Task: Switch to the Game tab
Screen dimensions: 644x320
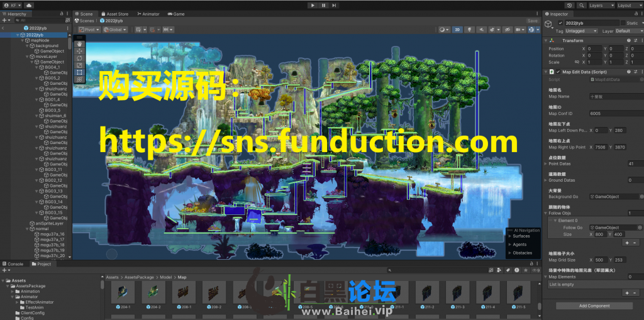Action: click(x=176, y=14)
